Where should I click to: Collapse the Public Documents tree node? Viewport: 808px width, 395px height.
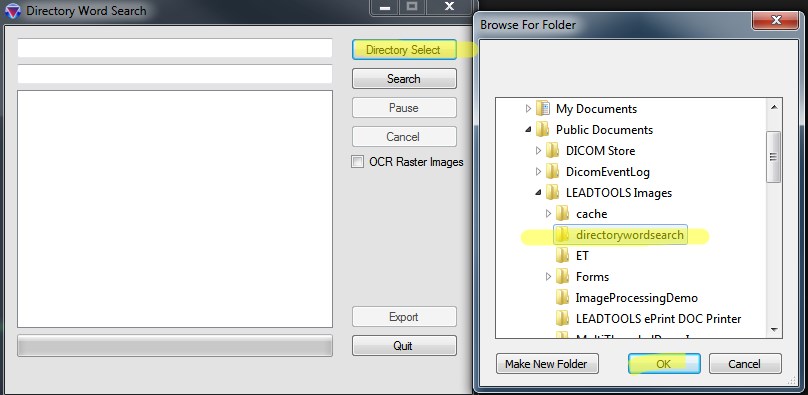528,130
